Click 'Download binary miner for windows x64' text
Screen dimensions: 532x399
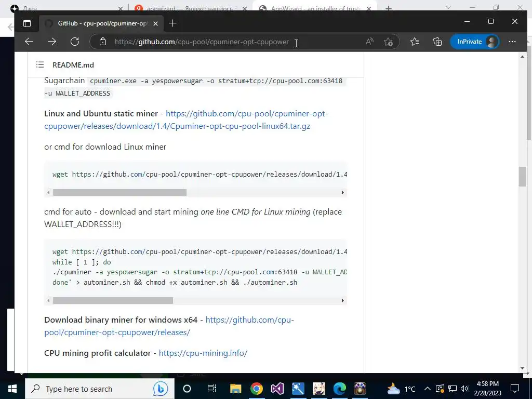tap(121, 320)
